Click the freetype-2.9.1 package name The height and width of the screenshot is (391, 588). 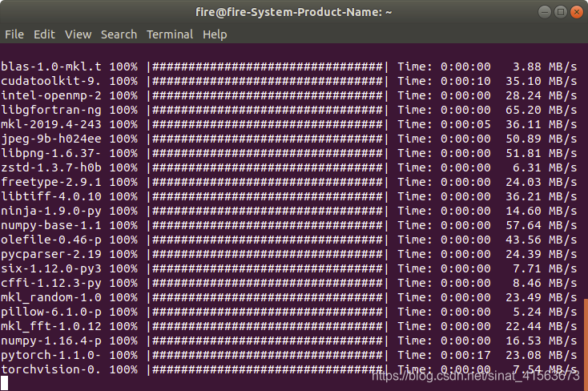point(51,182)
